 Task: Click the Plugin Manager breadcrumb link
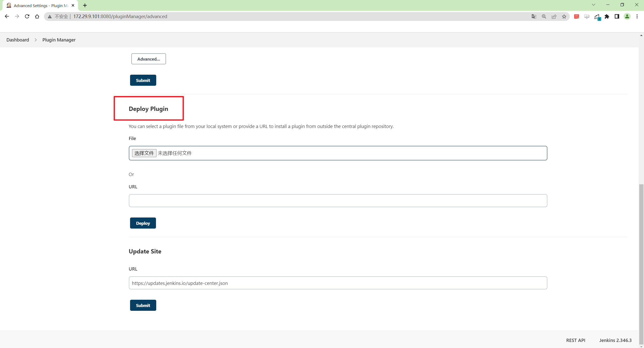(x=59, y=40)
